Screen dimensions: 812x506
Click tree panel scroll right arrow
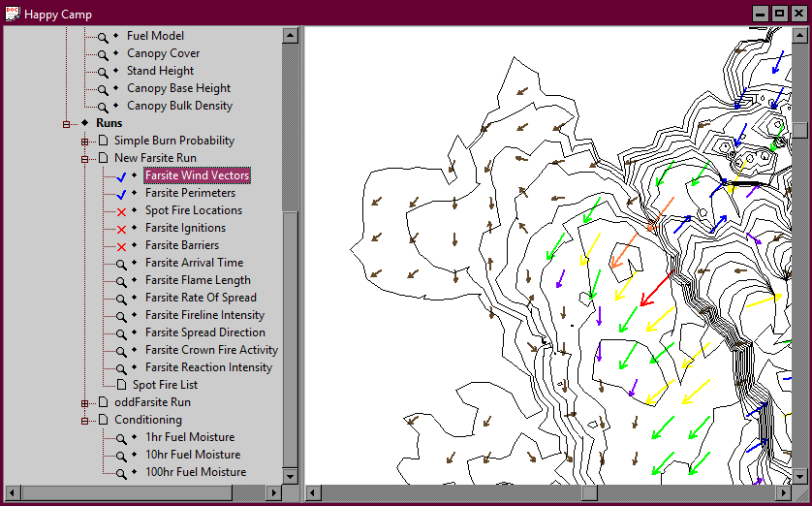point(274,492)
